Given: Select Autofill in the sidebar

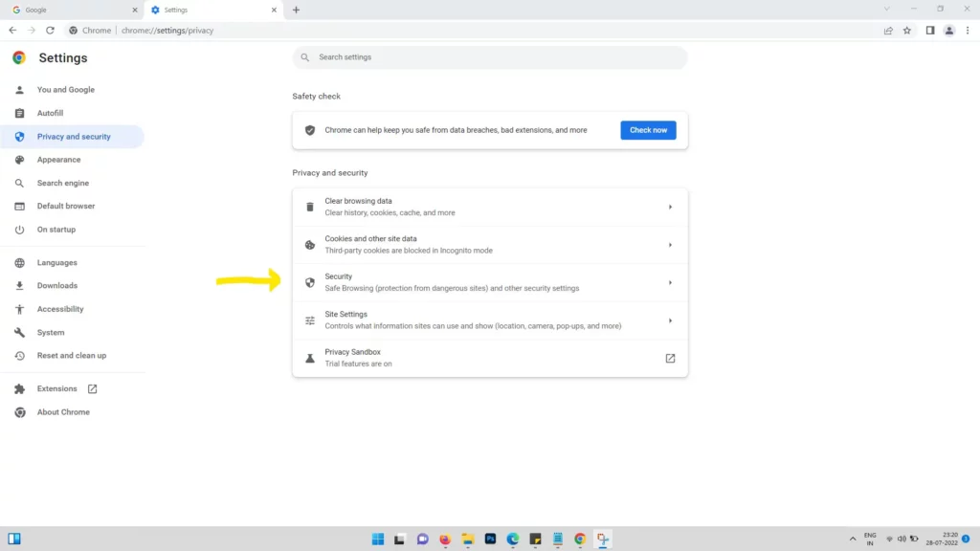Looking at the screenshot, I should coord(50,113).
